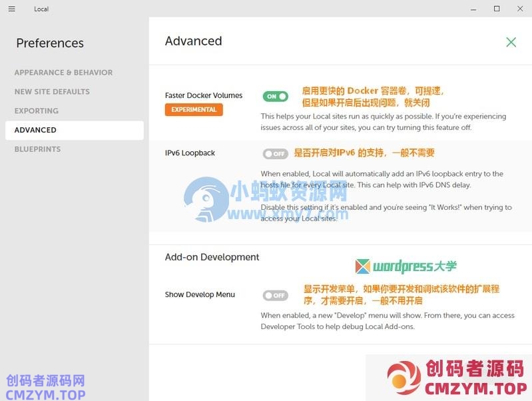The image size is (532, 401).
Task: Open the Blueprints preferences section
Action: (37, 149)
